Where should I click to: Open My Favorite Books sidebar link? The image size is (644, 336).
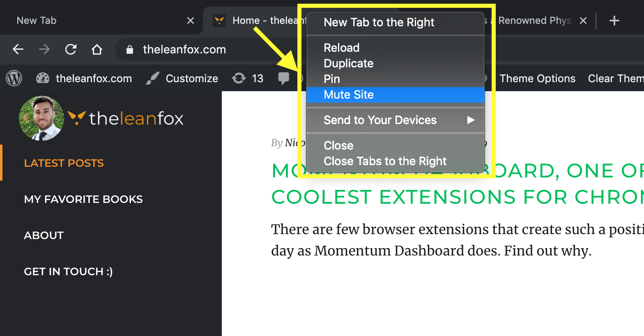pyautogui.click(x=83, y=199)
